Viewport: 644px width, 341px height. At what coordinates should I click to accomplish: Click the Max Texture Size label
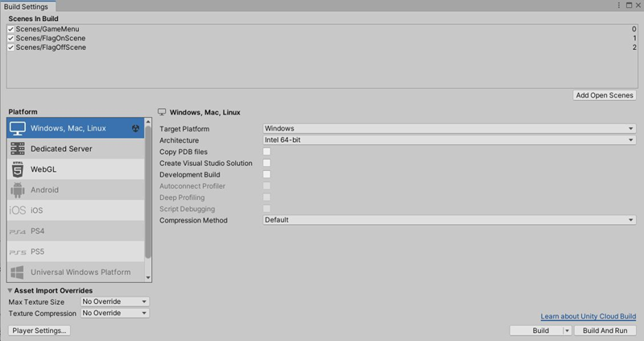[x=36, y=302]
